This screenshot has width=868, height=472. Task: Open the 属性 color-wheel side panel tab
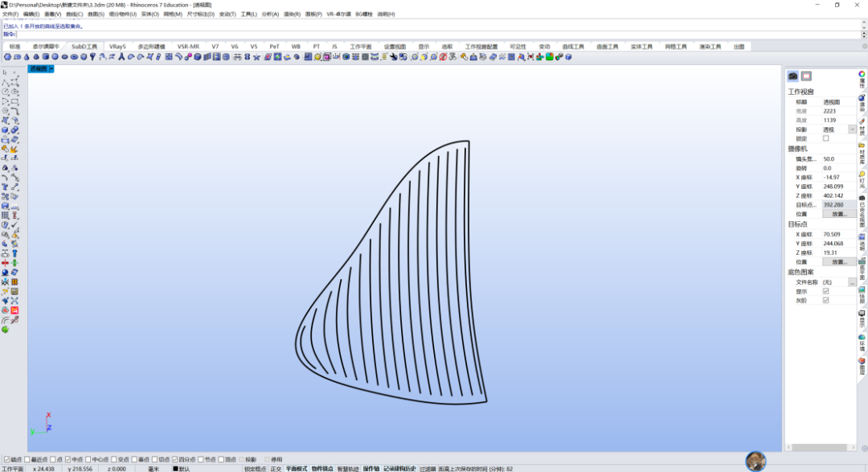[862, 80]
